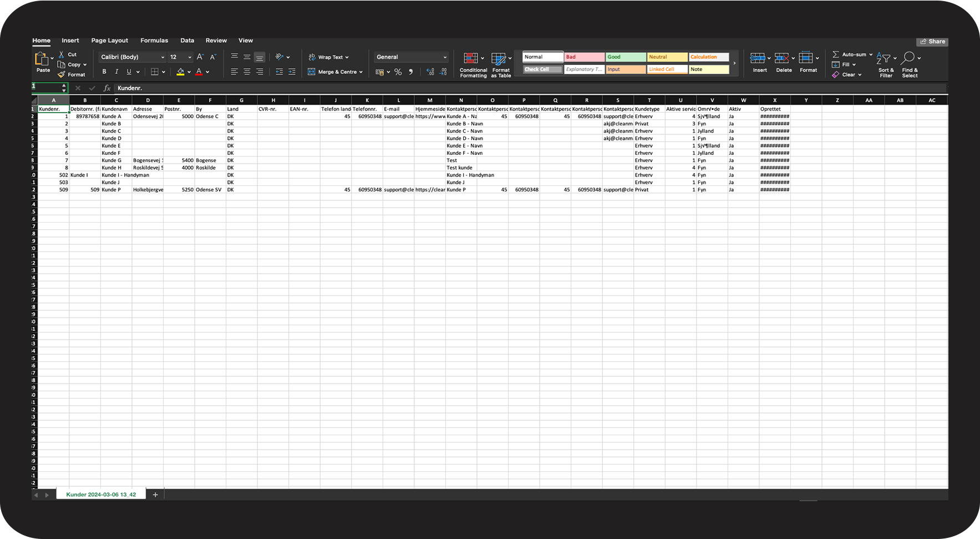Activate the Format painter brush
The image size is (980, 539).
point(61,74)
